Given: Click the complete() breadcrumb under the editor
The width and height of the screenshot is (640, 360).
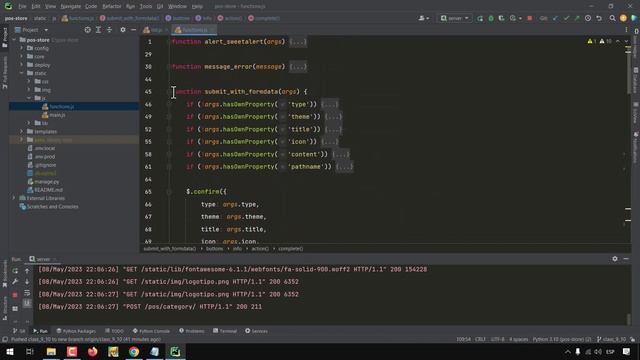Looking at the screenshot, I should click(291, 249).
